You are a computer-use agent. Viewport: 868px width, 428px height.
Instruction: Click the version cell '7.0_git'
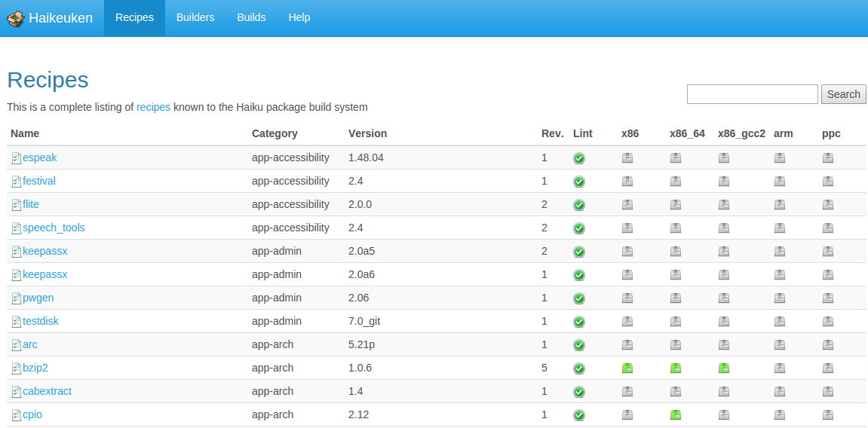click(364, 321)
